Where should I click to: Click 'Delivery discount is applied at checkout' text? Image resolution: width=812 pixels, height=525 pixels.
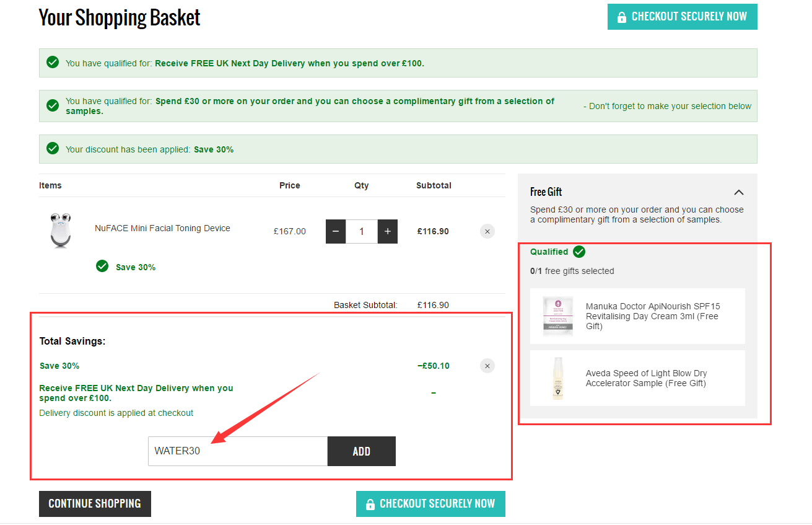tap(116, 413)
